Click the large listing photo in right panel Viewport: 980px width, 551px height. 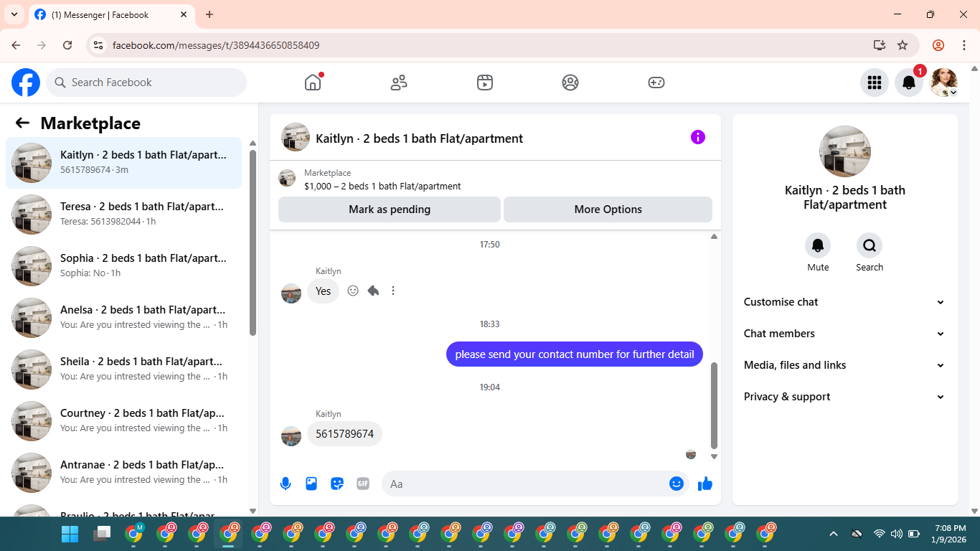tap(845, 151)
